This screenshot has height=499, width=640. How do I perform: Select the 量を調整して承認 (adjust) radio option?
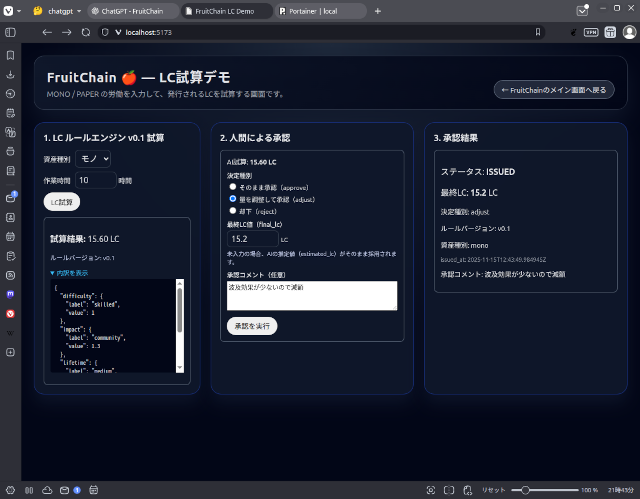click(x=234, y=199)
